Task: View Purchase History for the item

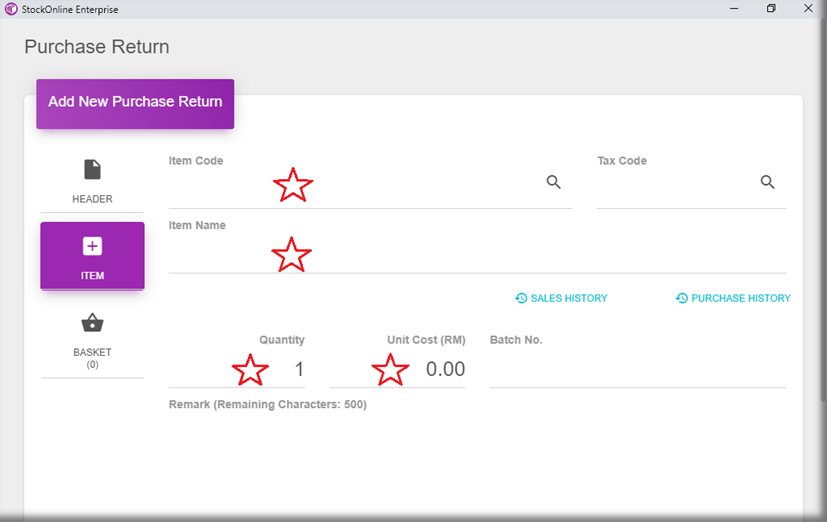Action: coord(733,298)
